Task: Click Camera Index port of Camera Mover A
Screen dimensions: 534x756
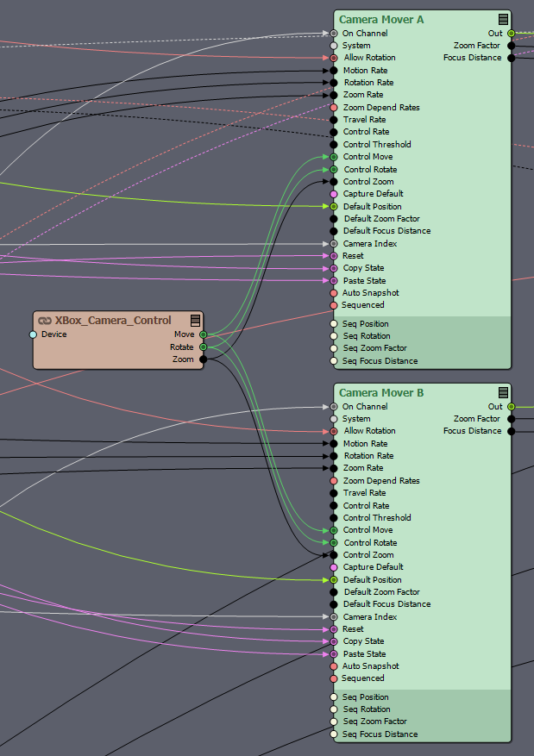Action: click(333, 244)
